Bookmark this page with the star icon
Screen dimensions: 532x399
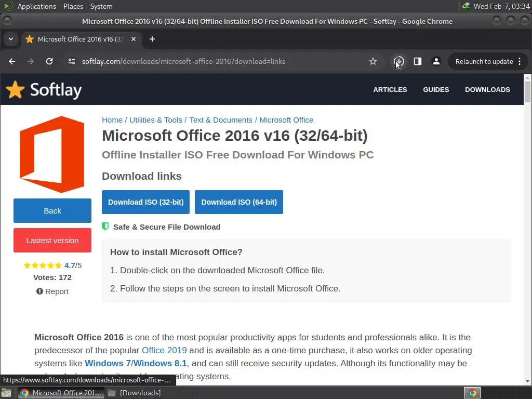(373, 61)
